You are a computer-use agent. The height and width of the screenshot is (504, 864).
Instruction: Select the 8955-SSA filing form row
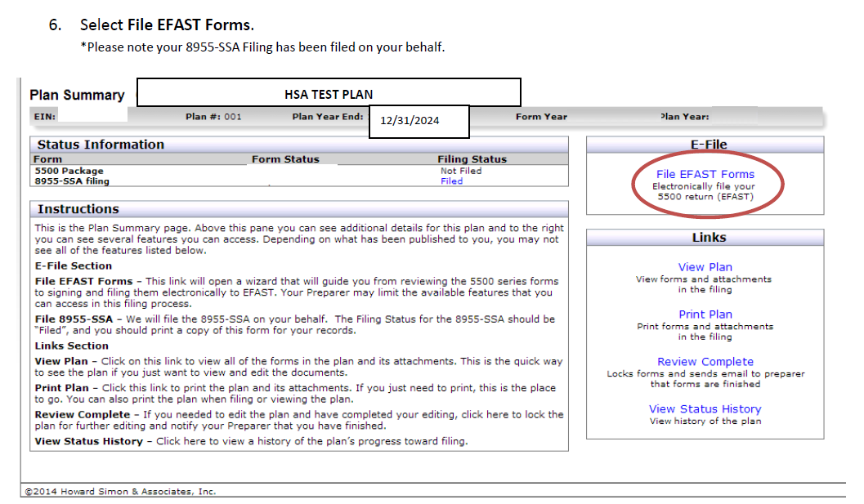pos(72,181)
